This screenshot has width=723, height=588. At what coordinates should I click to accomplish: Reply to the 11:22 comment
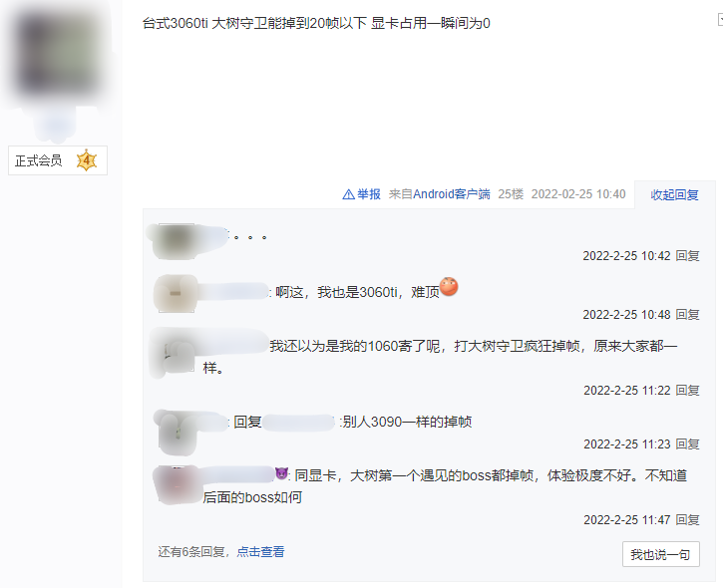click(x=687, y=391)
